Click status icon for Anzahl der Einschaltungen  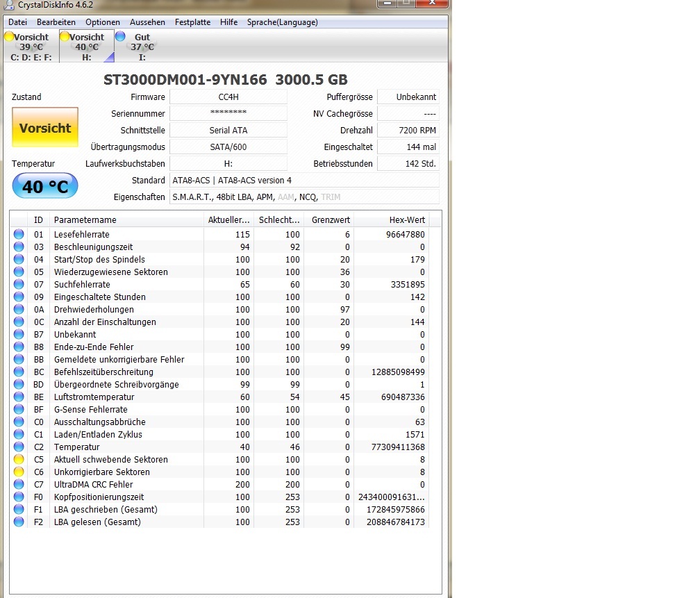[x=19, y=322]
